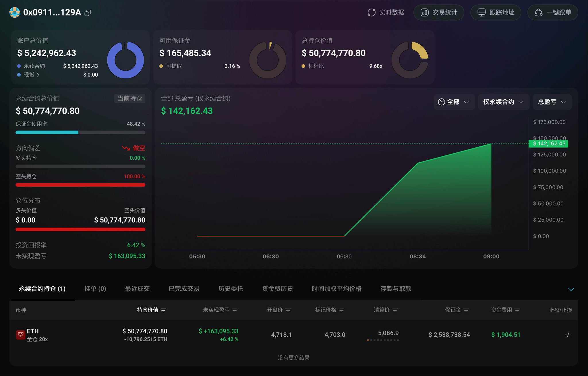Toggle the 当前持仓 badge
Screen dimensions: 588x376
pos(130,98)
